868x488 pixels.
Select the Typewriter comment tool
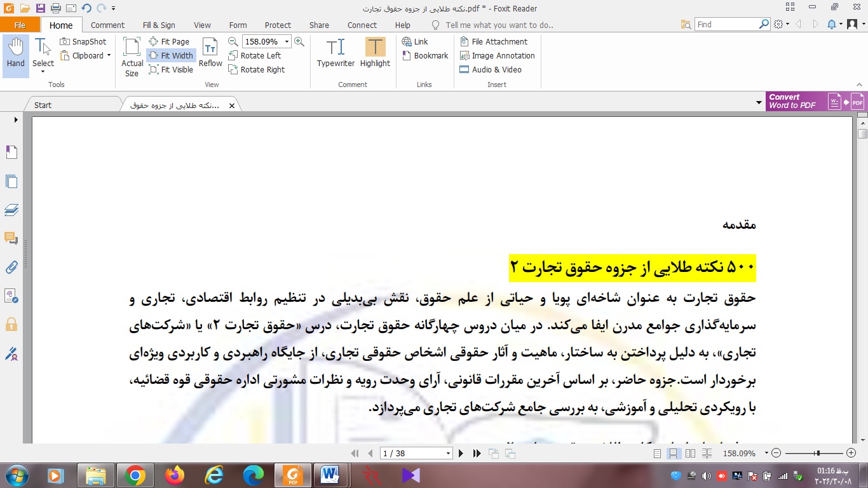336,53
